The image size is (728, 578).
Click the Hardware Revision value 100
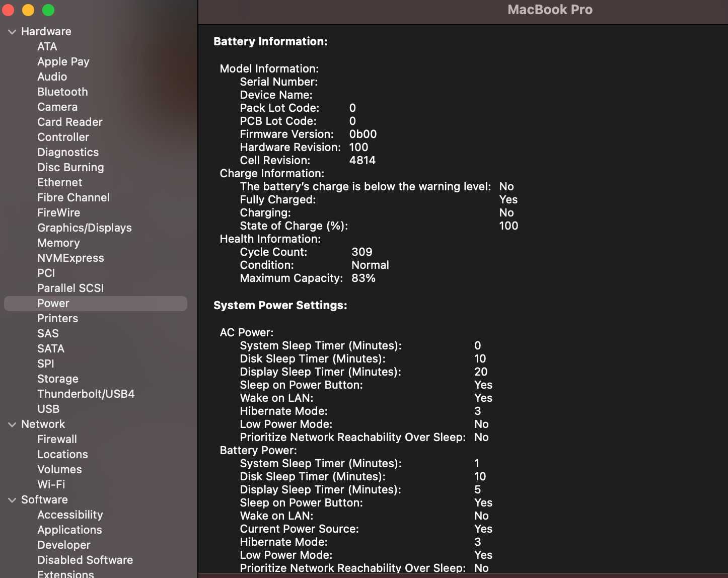[358, 147]
